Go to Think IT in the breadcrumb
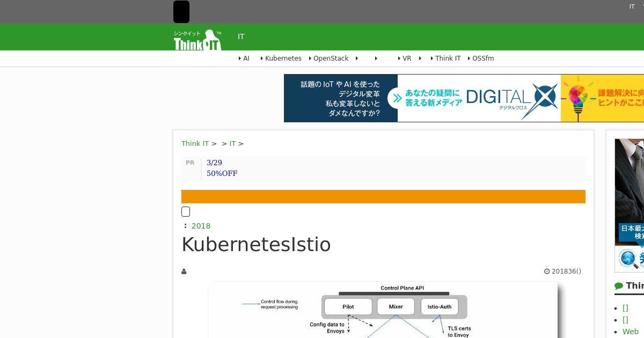This screenshot has height=338, width=644. pos(195,143)
